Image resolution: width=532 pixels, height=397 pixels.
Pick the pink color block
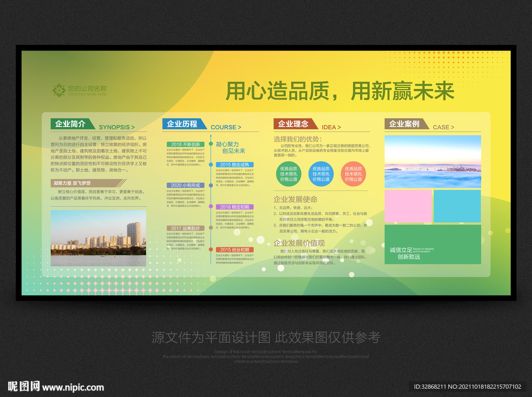[x=408, y=206]
